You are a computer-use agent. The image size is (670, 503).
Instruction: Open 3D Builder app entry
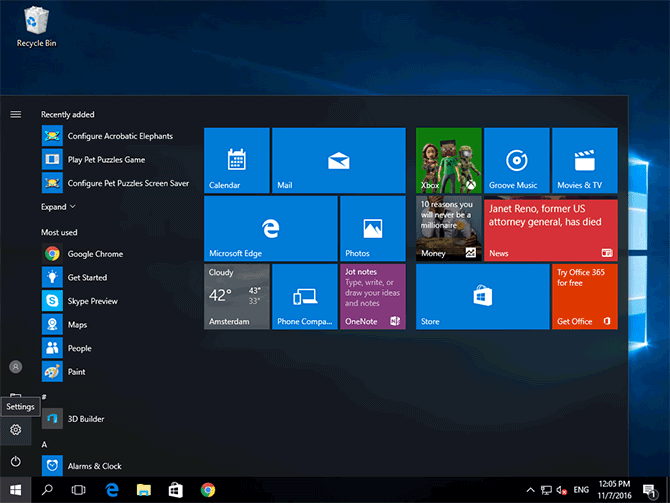(115, 419)
